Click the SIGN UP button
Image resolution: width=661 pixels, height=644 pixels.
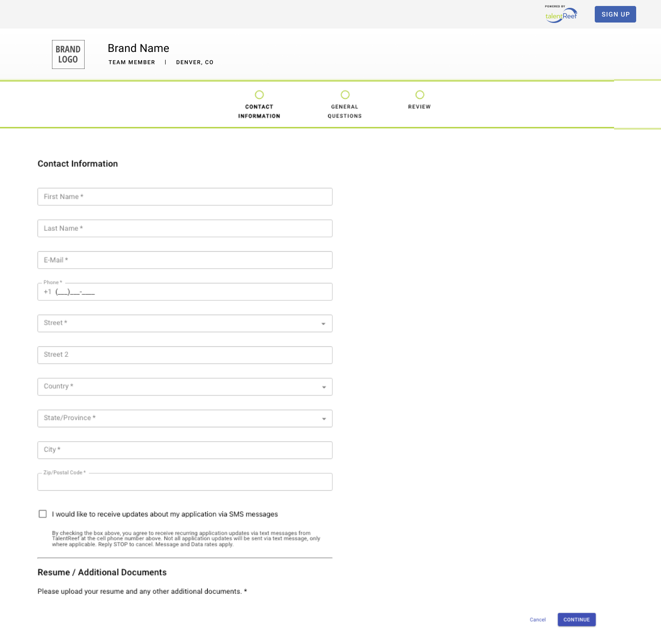pos(615,14)
